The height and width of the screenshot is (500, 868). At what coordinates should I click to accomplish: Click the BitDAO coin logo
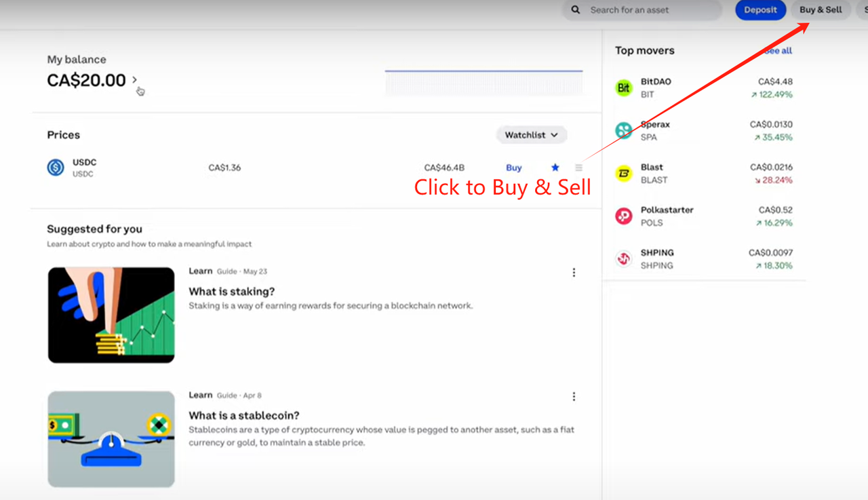tap(623, 88)
